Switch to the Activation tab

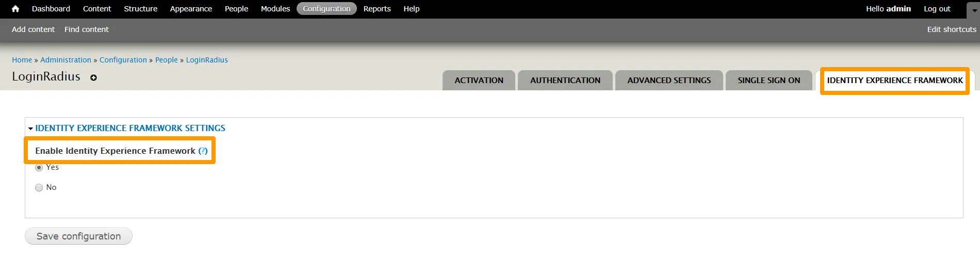coord(479,81)
